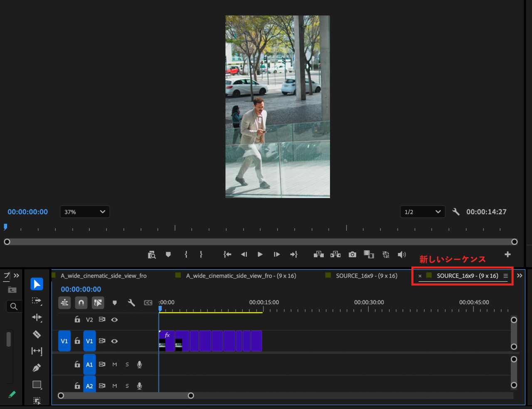Screen dimensions: 532x409
Task: Play the sequence in Program Monitor
Action: (260, 254)
